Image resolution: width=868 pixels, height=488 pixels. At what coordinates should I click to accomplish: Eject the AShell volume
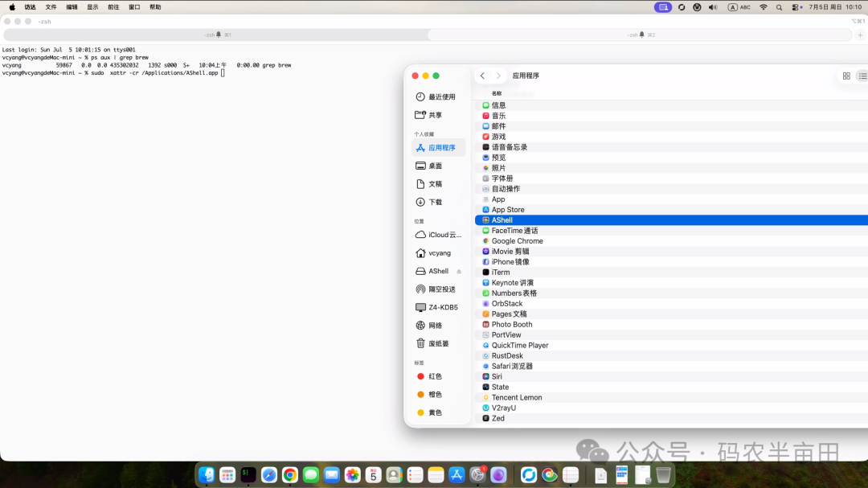tap(459, 272)
